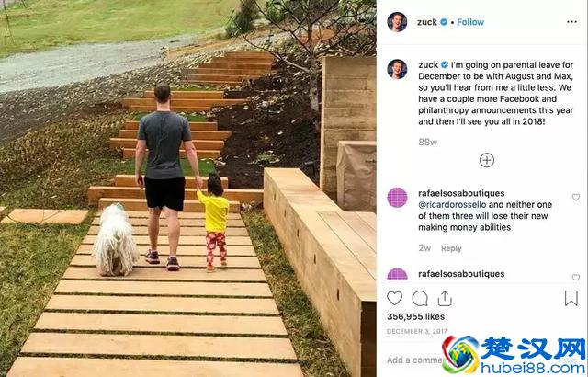Viewport: 588px width, 377px height.
Task: Open three-dot more options menu
Action: click(571, 22)
